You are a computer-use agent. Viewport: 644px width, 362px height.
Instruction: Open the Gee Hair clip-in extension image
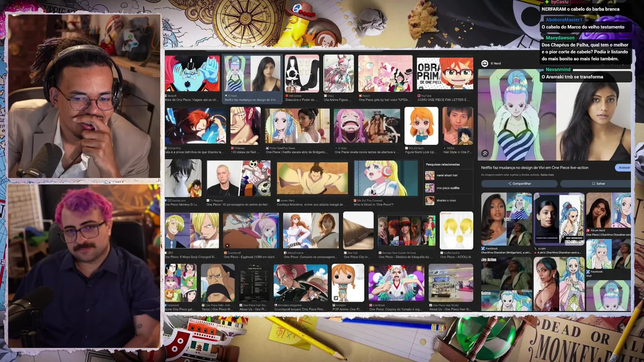point(358,230)
